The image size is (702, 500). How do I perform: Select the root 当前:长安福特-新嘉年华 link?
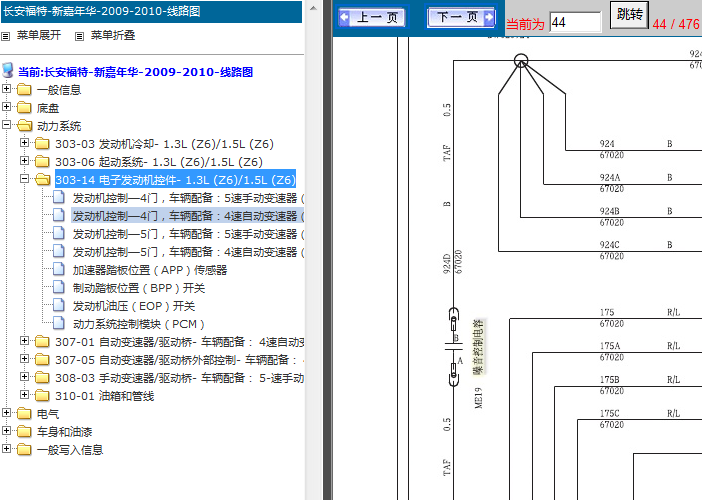[x=135, y=72]
